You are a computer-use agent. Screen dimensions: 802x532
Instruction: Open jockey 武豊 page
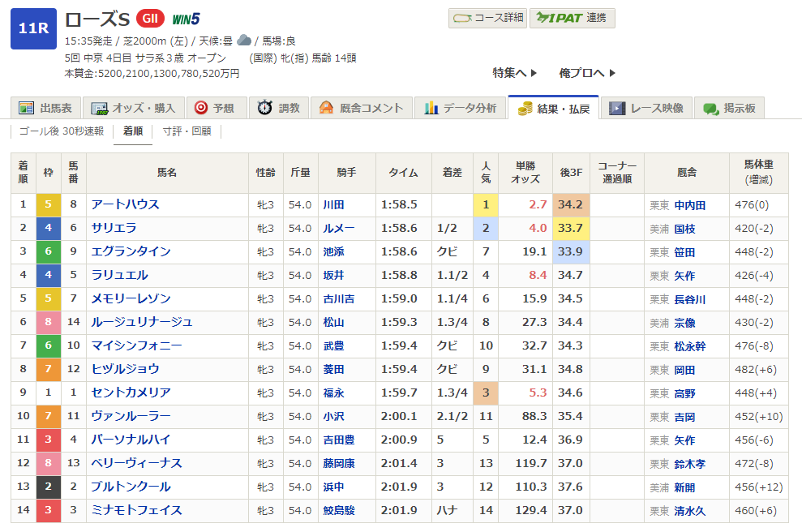[333, 346]
